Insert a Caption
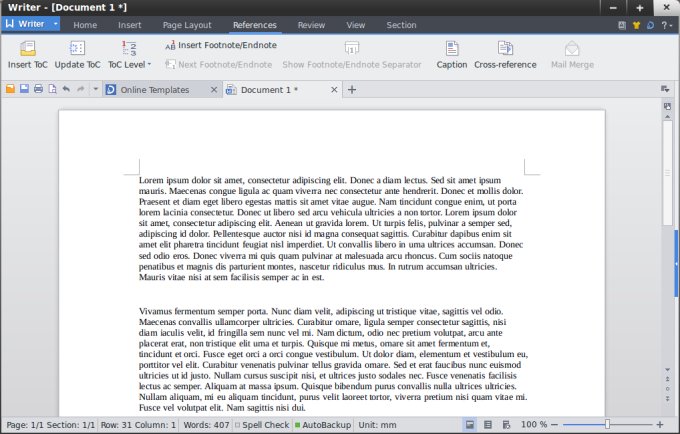 [x=451, y=55]
